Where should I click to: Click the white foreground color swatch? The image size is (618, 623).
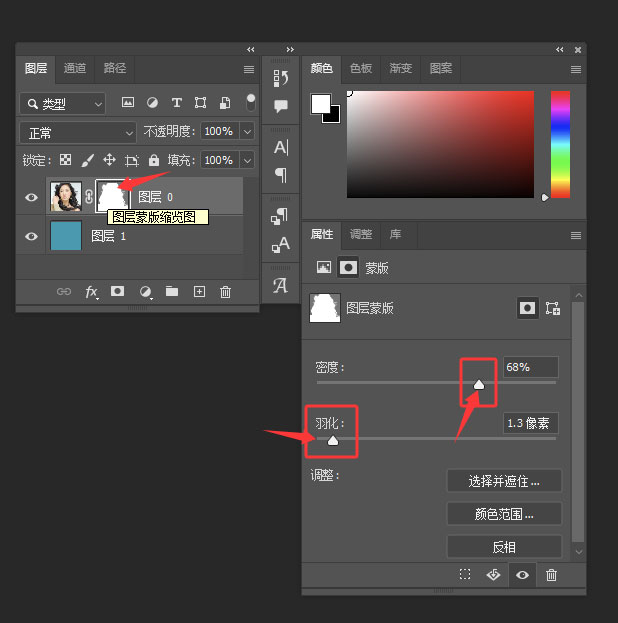(320, 104)
